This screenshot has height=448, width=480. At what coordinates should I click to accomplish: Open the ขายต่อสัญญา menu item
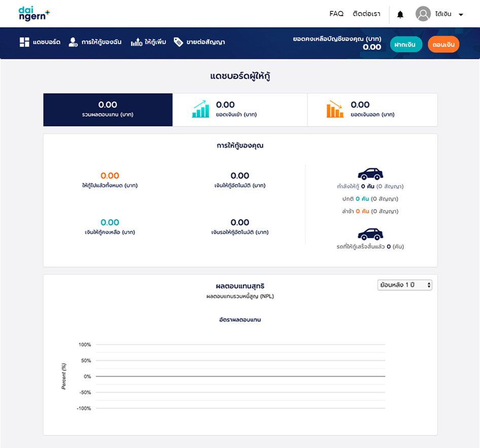click(x=205, y=42)
